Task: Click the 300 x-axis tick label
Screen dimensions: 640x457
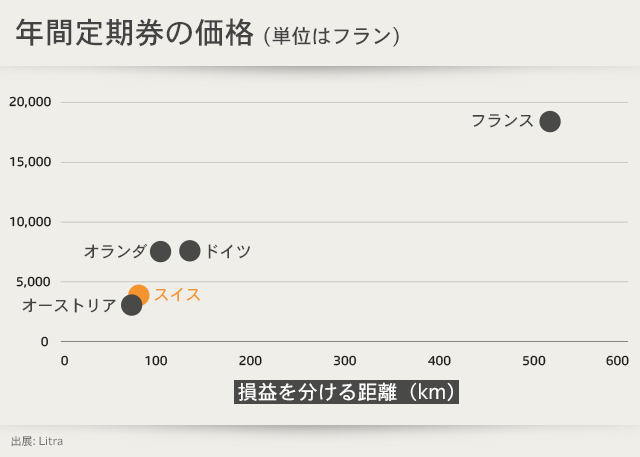Action: click(x=344, y=360)
